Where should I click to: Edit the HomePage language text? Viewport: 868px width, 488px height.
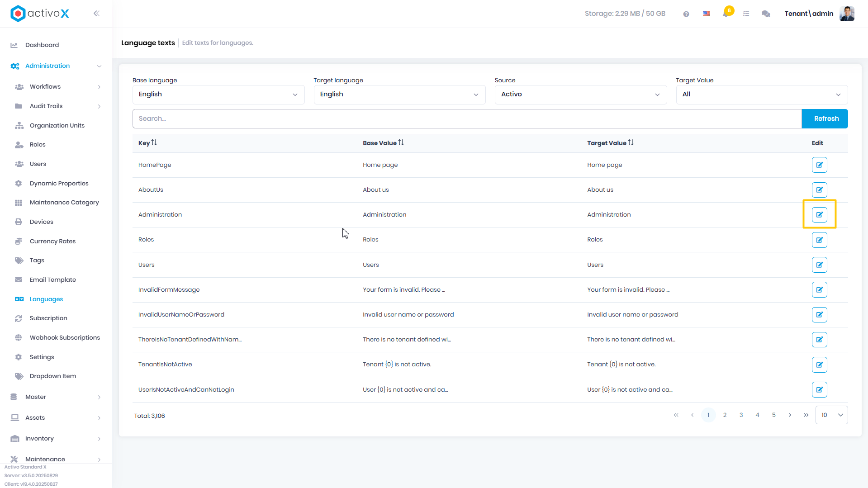pyautogui.click(x=819, y=165)
